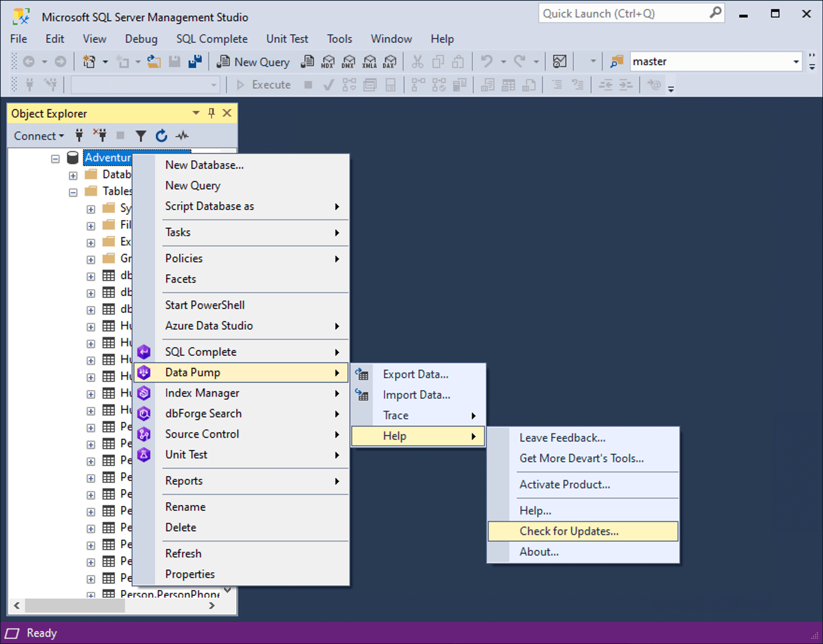Image resolution: width=823 pixels, height=644 pixels.
Task: Choose Start PowerShell in context menu
Action: [241, 305]
